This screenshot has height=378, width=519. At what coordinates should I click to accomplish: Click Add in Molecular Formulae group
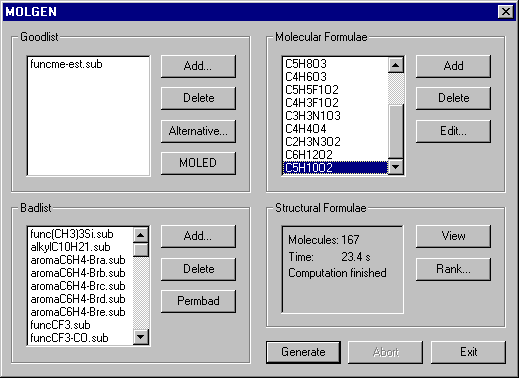click(453, 66)
